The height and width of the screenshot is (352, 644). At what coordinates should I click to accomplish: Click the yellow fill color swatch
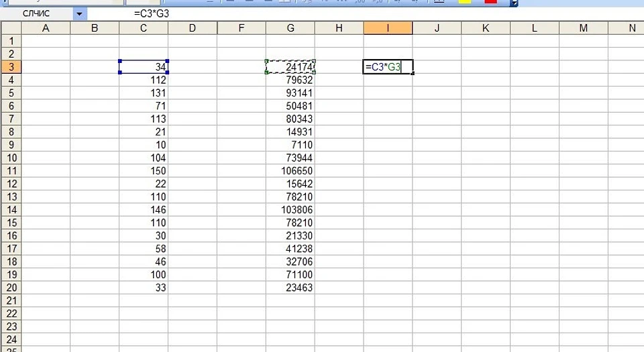pyautogui.click(x=463, y=2)
